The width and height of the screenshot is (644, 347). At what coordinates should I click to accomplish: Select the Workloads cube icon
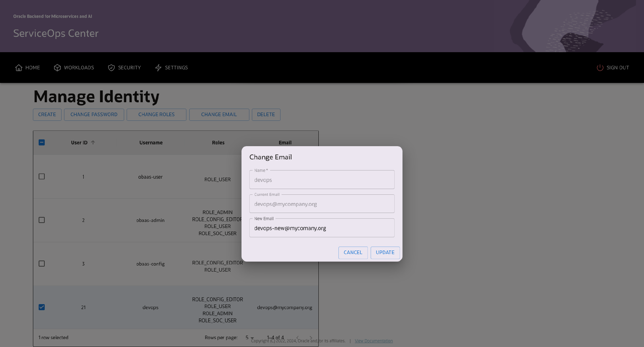coord(57,68)
